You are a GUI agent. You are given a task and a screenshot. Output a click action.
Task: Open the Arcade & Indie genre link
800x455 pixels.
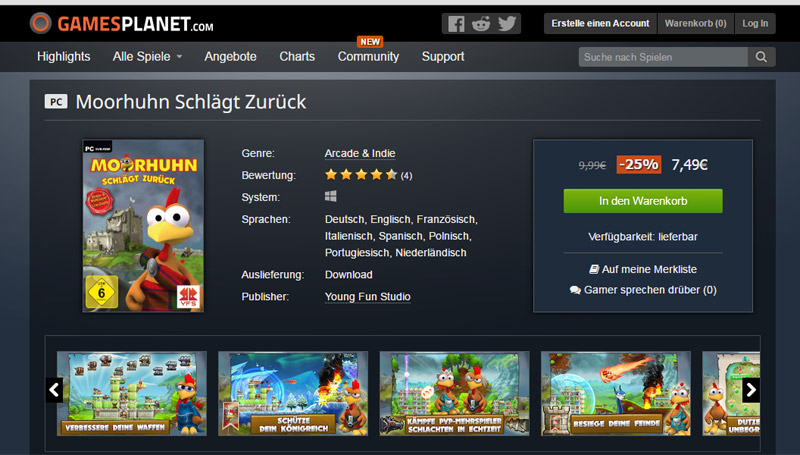(x=360, y=153)
